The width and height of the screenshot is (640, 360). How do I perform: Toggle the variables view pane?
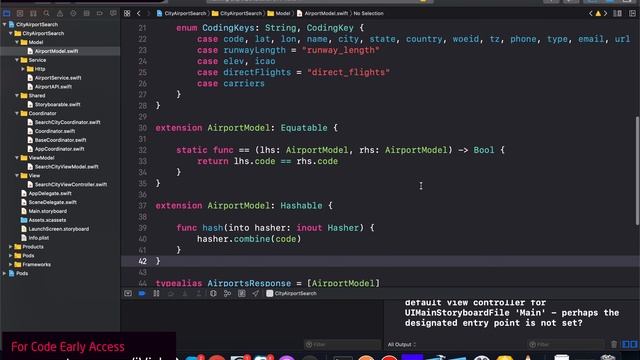(626, 344)
